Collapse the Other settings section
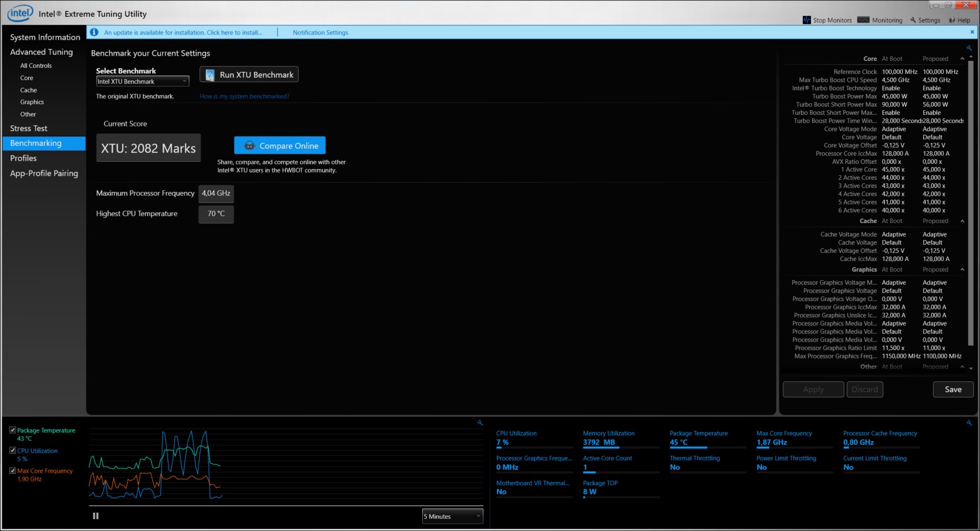This screenshot has width=980, height=531. click(962, 367)
